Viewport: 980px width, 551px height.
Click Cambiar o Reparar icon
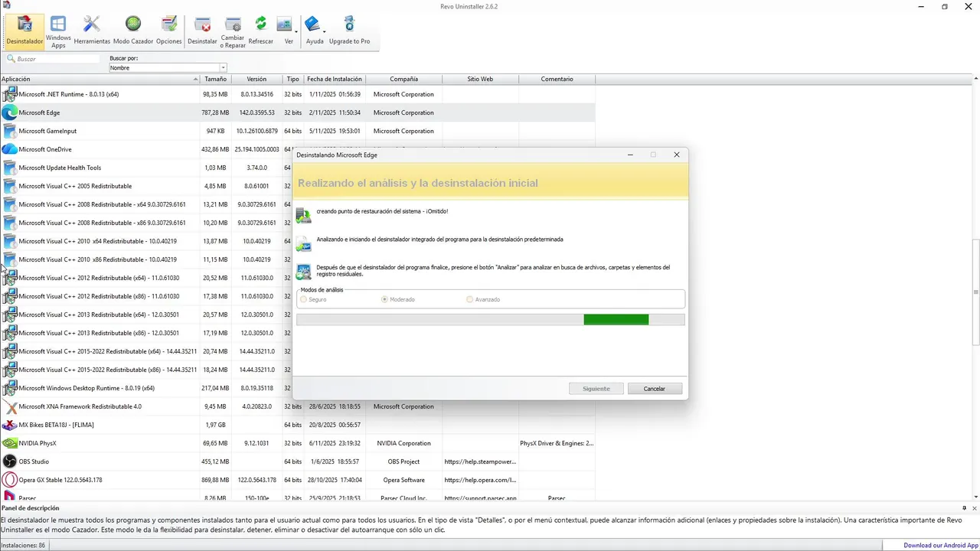tap(233, 31)
